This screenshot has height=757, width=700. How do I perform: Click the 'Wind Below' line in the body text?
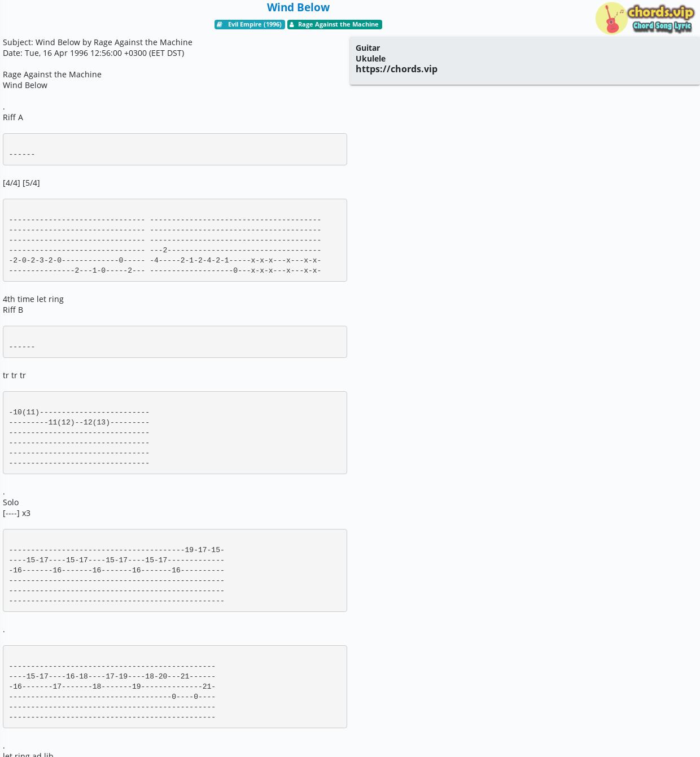click(x=25, y=85)
